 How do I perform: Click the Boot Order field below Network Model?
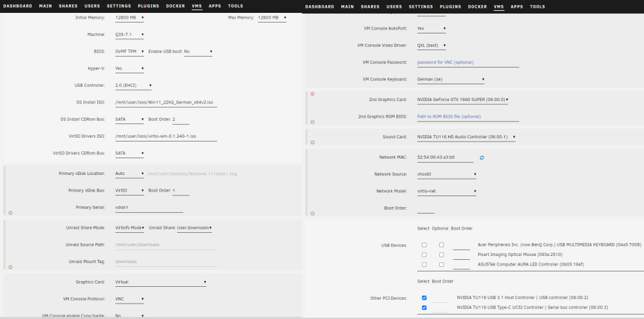(426, 208)
